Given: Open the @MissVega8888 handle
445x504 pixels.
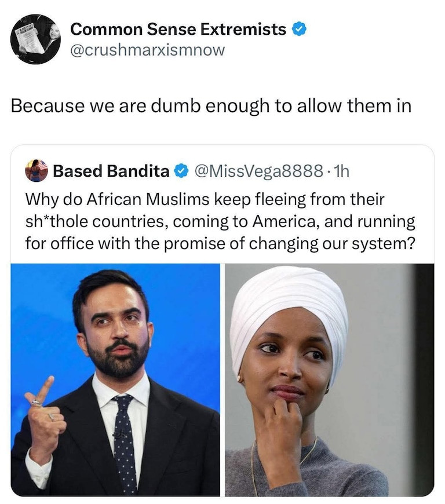Looking at the screenshot, I should pyautogui.click(x=259, y=171).
